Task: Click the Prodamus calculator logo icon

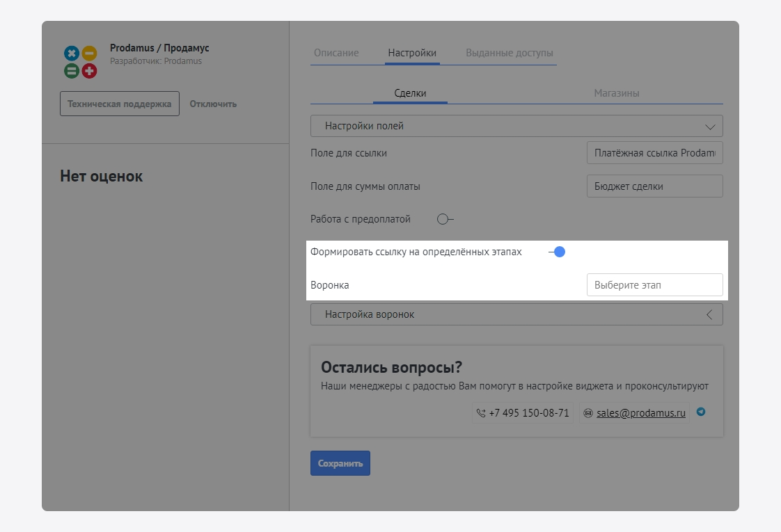Action: click(x=80, y=62)
